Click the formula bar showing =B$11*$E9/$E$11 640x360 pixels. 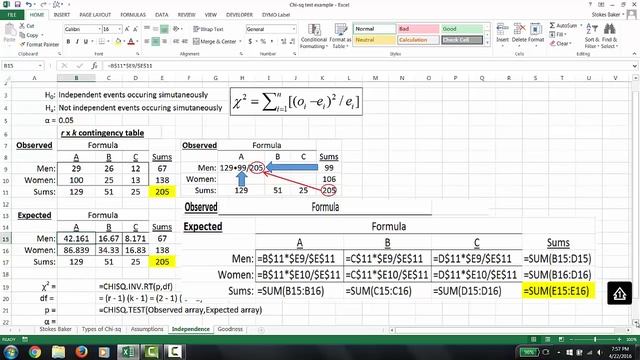(x=367, y=65)
